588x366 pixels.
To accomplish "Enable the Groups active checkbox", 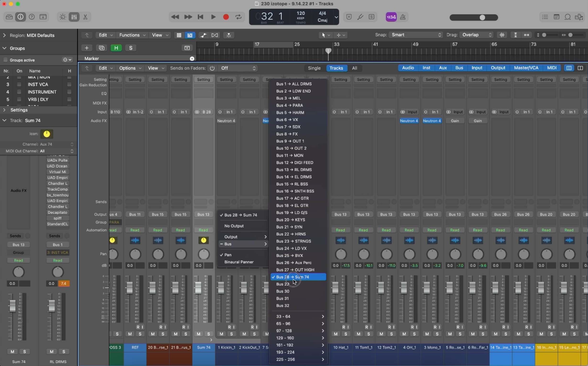I will (x=5, y=60).
